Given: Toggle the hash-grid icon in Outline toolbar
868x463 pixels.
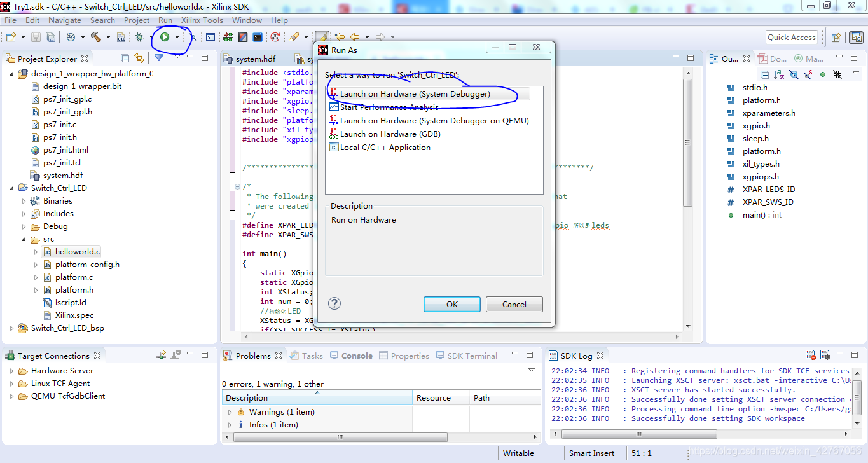Looking at the screenshot, I should [837, 74].
